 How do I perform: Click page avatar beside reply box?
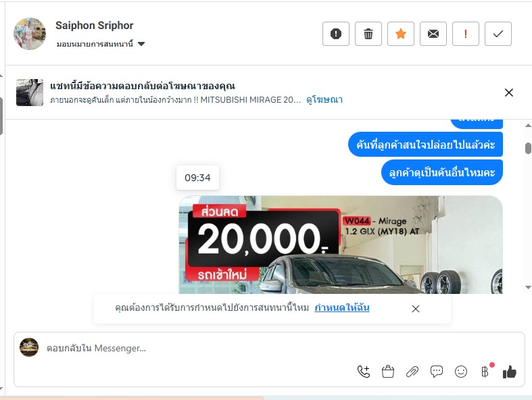point(29,347)
